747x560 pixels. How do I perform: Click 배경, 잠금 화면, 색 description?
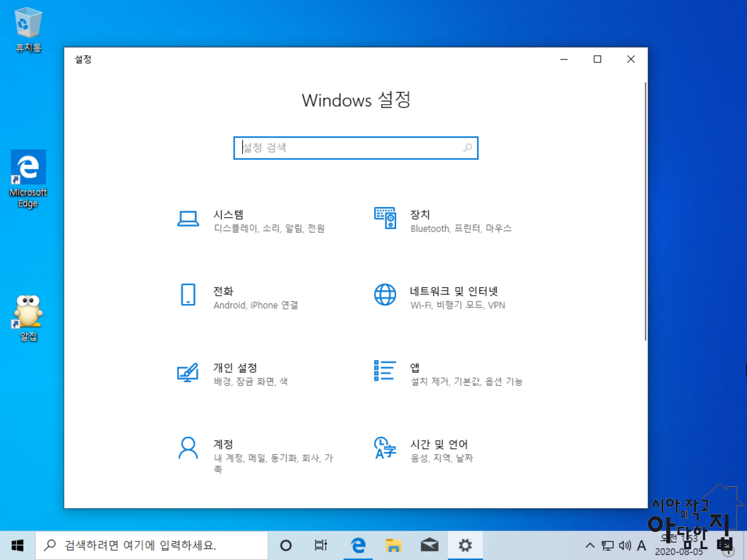(251, 381)
